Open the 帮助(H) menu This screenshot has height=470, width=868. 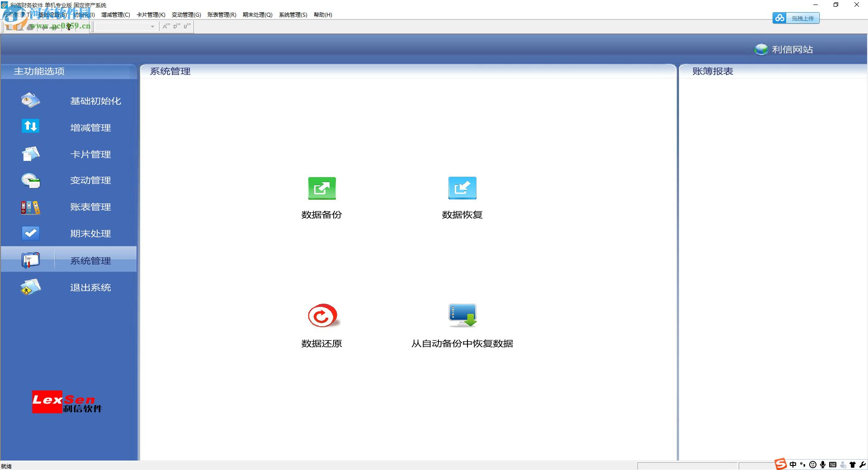click(322, 14)
